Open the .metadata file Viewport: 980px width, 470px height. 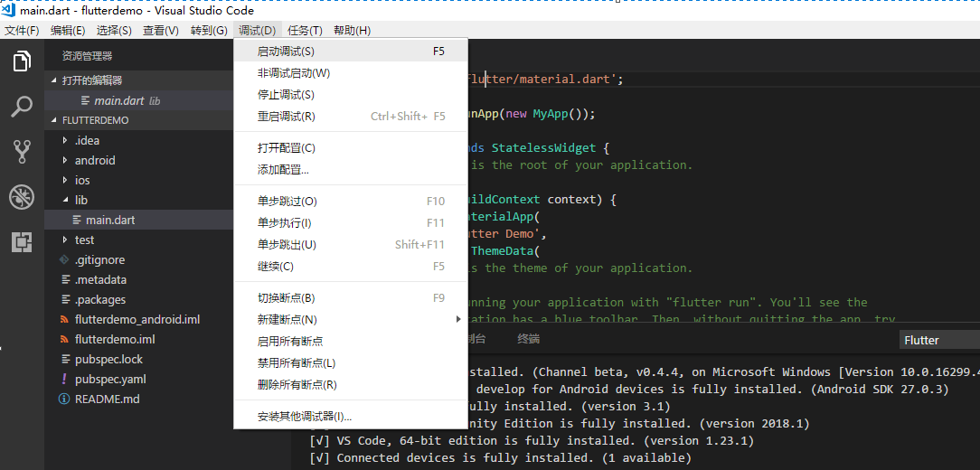138,279
